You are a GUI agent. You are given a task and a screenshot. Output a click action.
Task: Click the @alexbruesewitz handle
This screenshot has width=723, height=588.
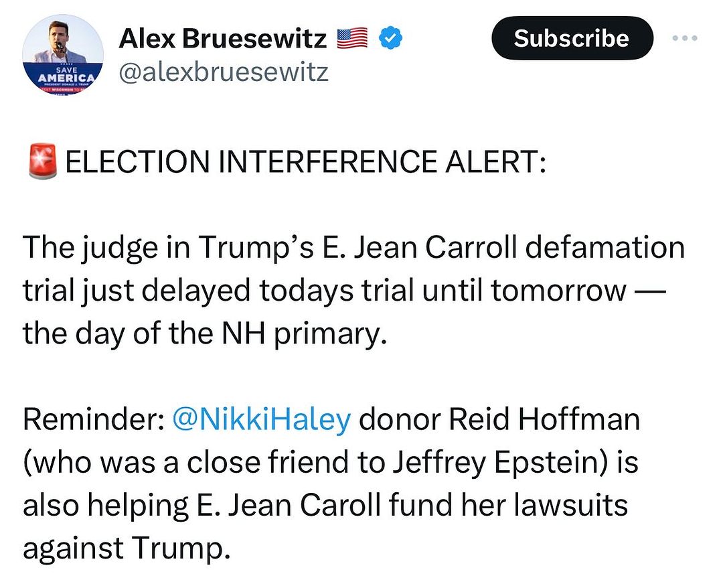(x=224, y=71)
